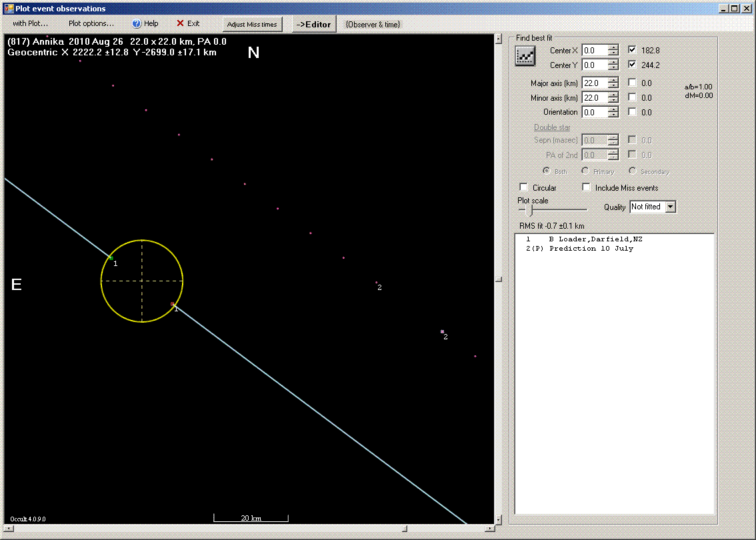Click the Occult 4.0.9.0 version text
756x540 pixels.
28,519
